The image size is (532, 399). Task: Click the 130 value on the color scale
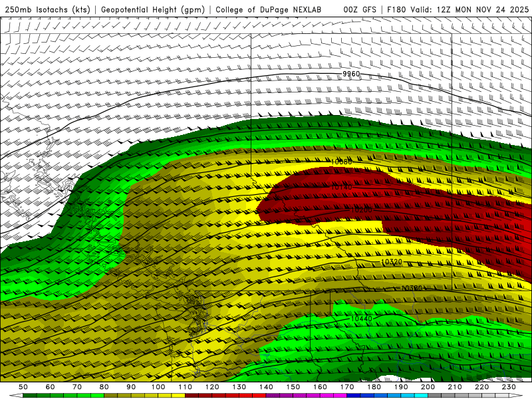[239, 387]
